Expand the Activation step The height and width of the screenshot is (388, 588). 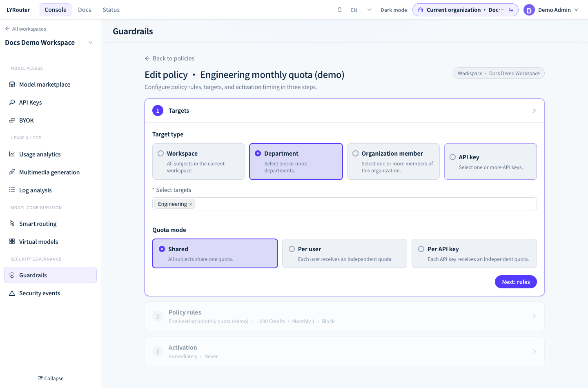345,352
